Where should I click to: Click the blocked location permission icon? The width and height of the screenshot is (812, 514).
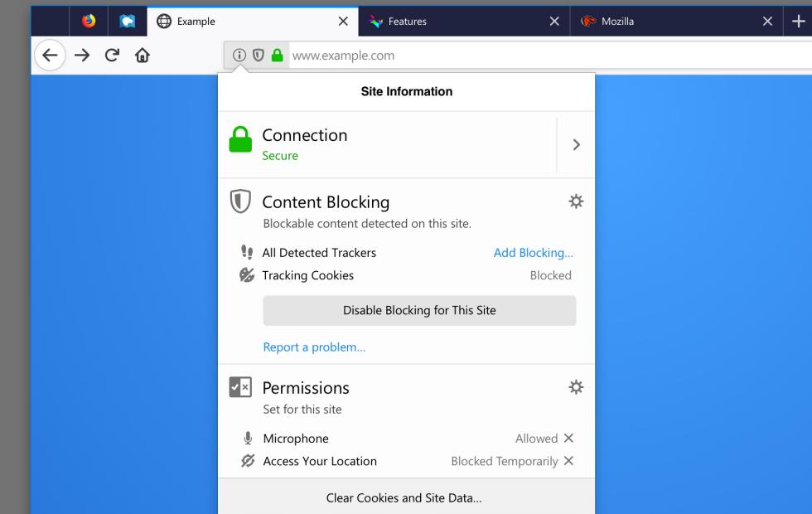coord(248,461)
